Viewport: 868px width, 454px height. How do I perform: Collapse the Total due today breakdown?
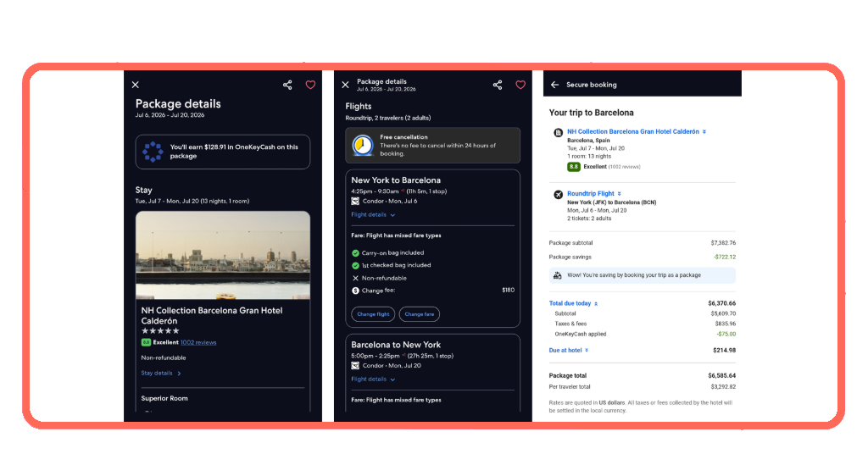click(x=574, y=303)
